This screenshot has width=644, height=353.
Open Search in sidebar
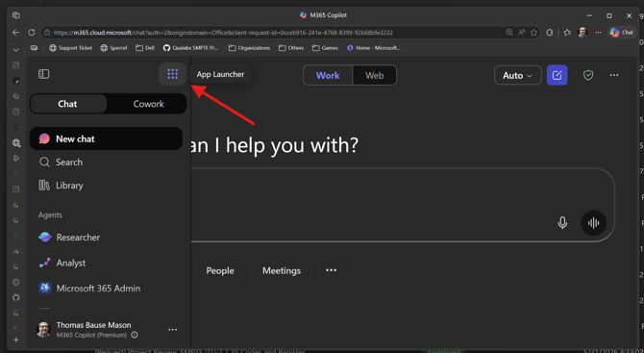tap(106, 162)
